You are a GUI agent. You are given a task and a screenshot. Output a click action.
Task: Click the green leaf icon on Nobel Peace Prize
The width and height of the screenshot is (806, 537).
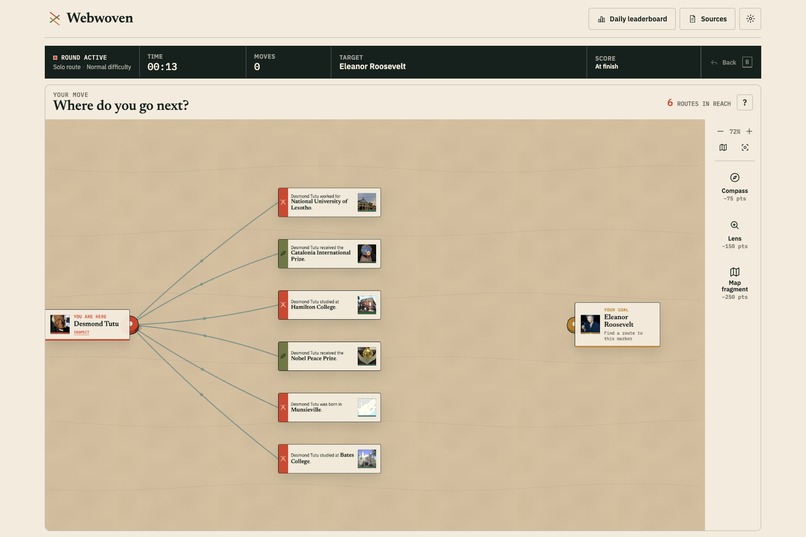coord(283,356)
